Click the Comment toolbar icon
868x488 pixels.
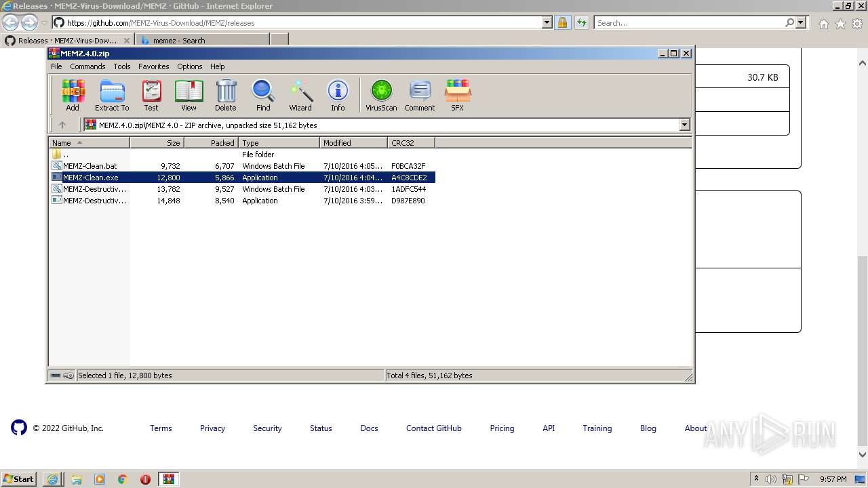pos(420,95)
